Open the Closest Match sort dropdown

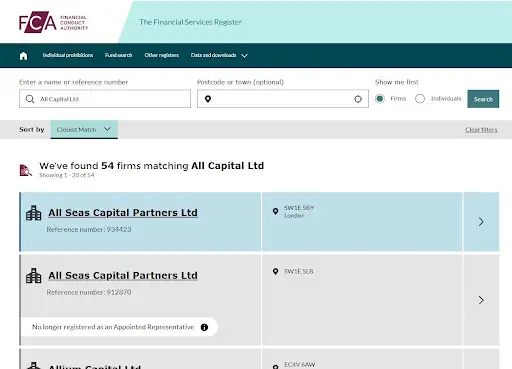click(84, 129)
